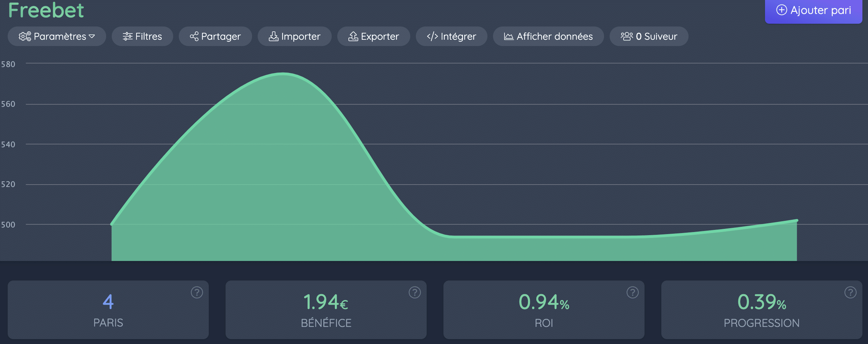The image size is (868, 344).
Task: Select the 1.94€ BÉNÉFICE stat card
Action: pyautogui.click(x=326, y=310)
